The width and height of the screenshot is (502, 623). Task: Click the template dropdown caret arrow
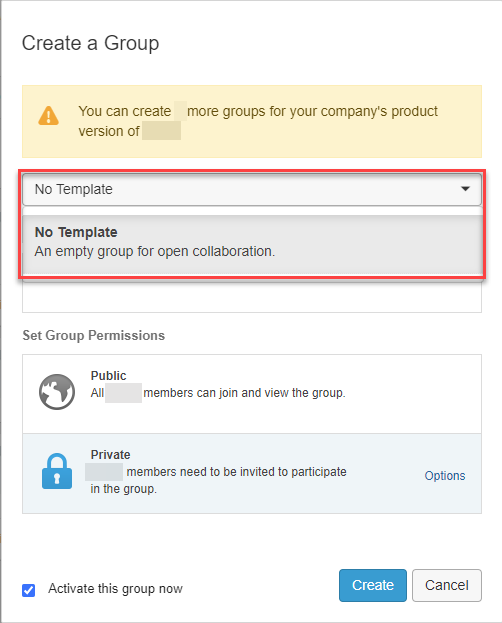coord(465,189)
